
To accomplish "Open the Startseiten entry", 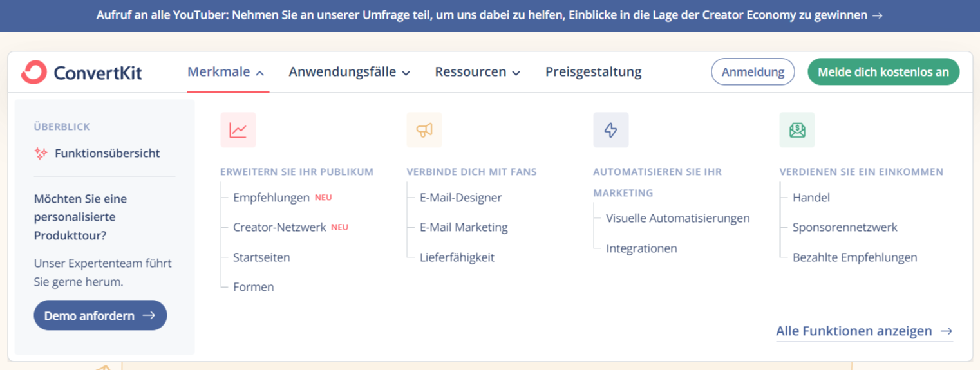I will tap(261, 257).
